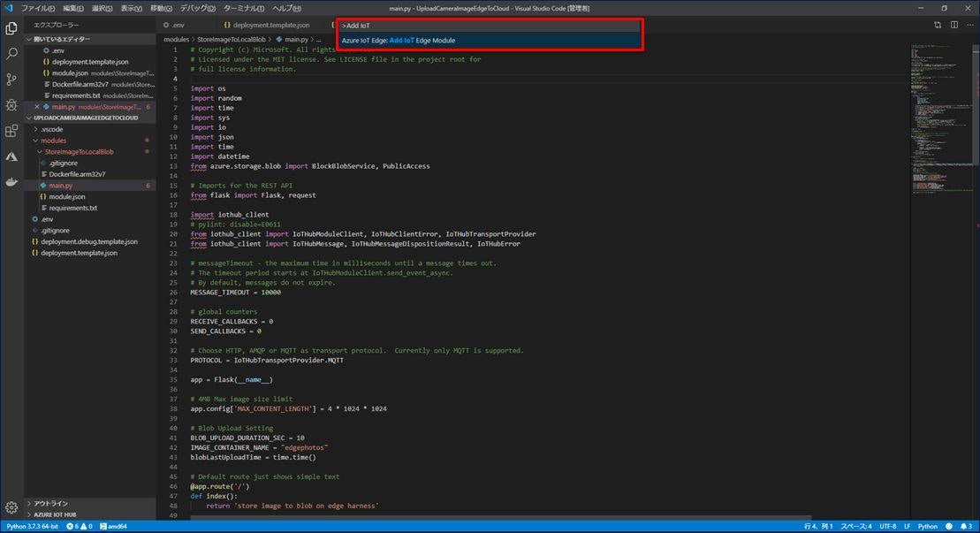Open the Azure view in the activity bar
980x533 pixels.
11,157
